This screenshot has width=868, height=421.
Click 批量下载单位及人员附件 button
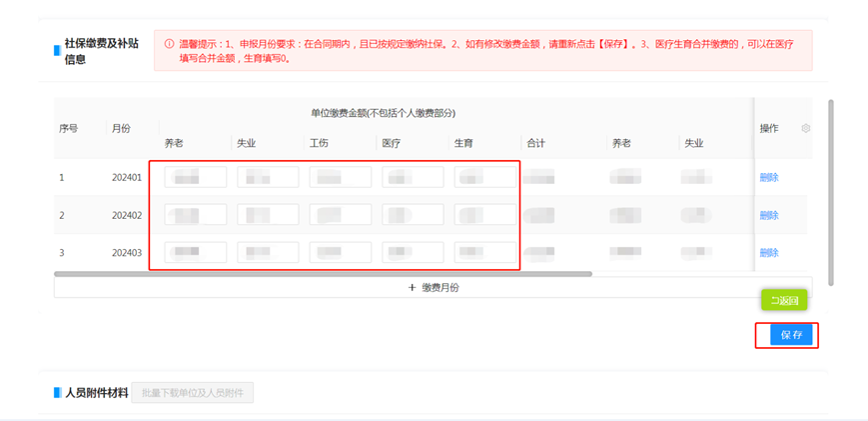pyautogui.click(x=193, y=393)
